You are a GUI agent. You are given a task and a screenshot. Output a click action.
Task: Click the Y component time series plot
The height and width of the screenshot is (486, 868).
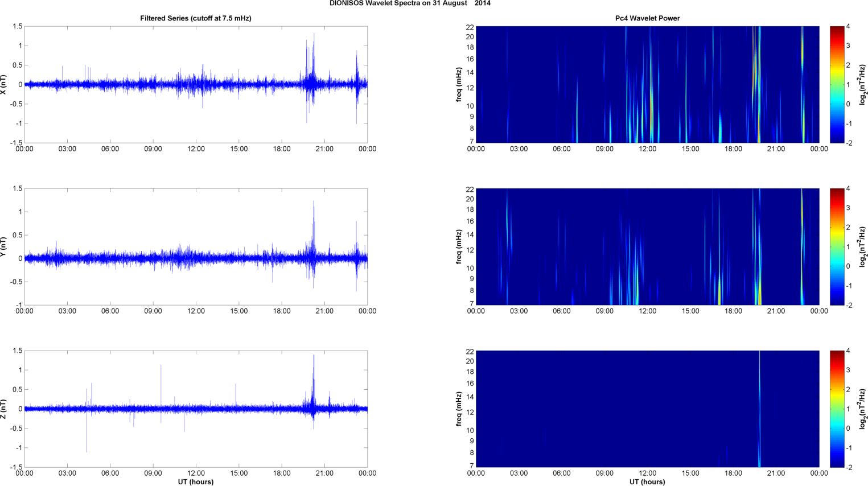coord(196,246)
